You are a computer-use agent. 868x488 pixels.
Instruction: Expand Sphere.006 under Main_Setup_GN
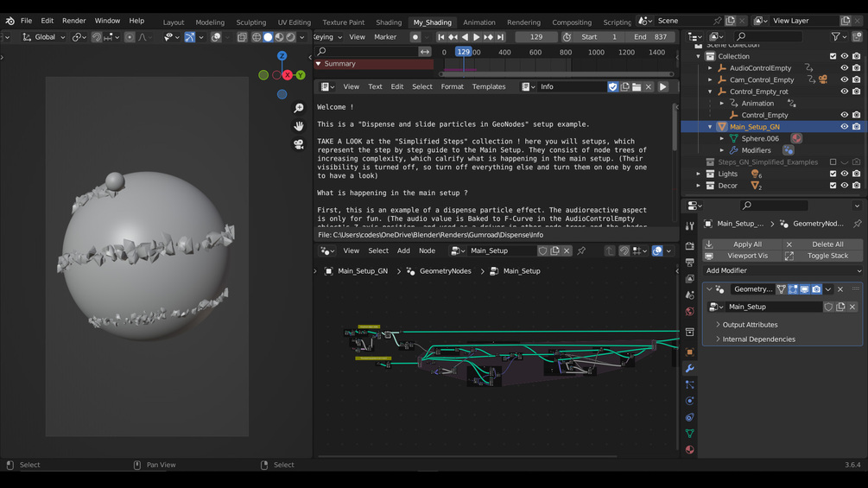[722, 138]
